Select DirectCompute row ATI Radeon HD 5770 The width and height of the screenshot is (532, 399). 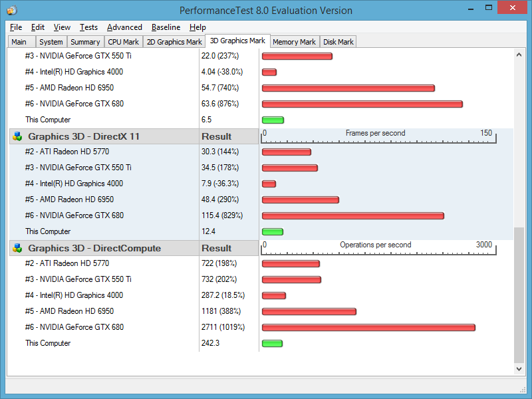(261, 263)
